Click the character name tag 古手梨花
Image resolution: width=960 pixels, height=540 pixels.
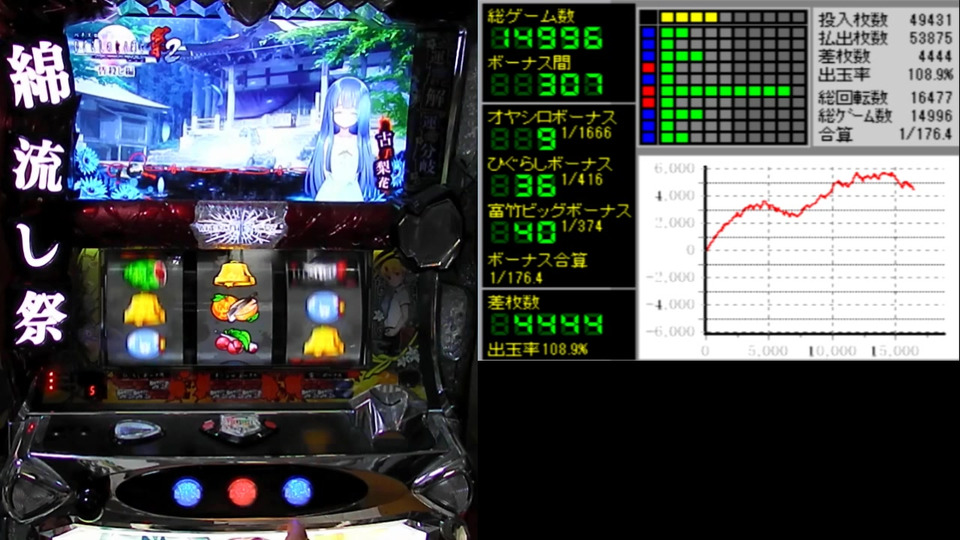coord(384,154)
